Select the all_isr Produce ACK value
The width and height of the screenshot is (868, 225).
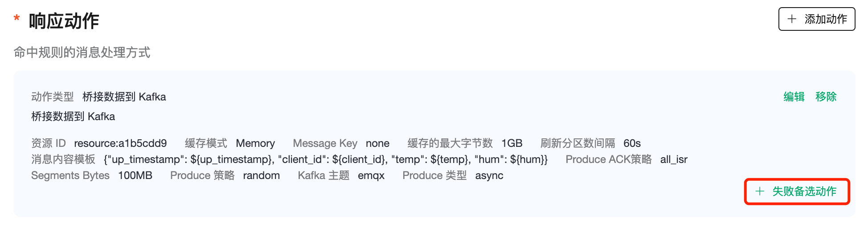click(x=674, y=159)
